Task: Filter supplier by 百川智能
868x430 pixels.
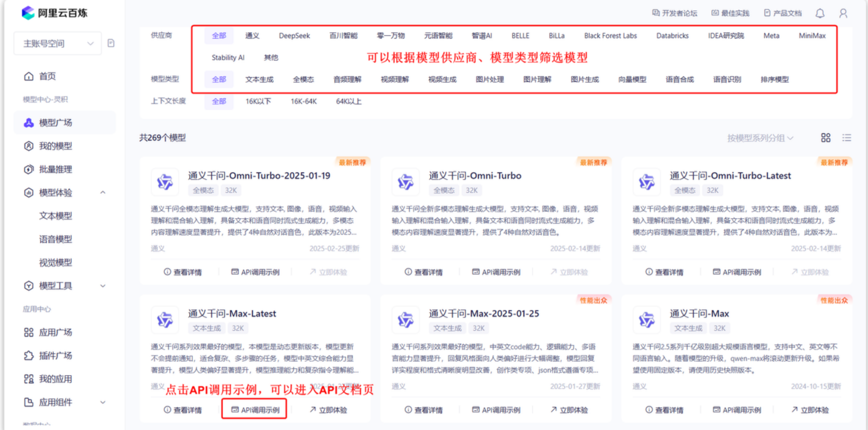Action: click(x=343, y=36)
